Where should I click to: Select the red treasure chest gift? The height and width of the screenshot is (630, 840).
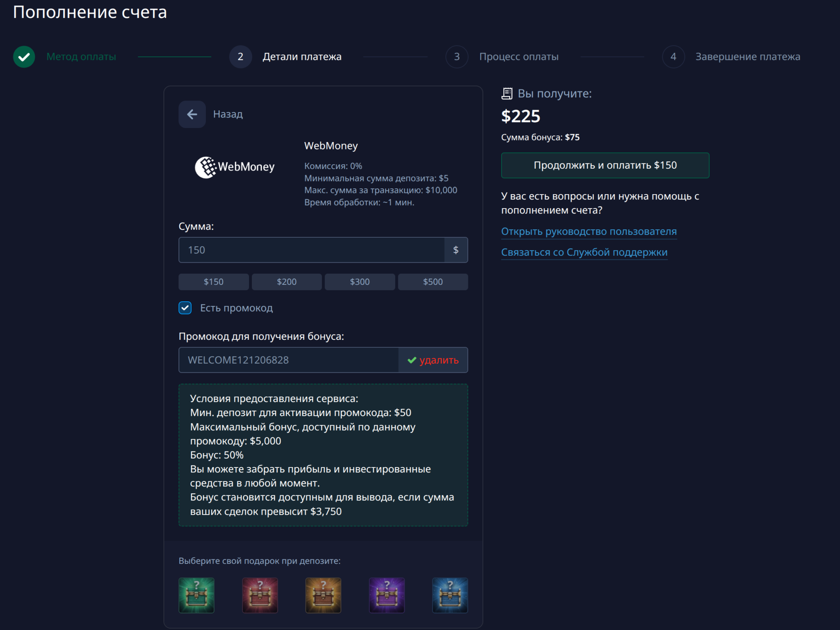point(260,595)
